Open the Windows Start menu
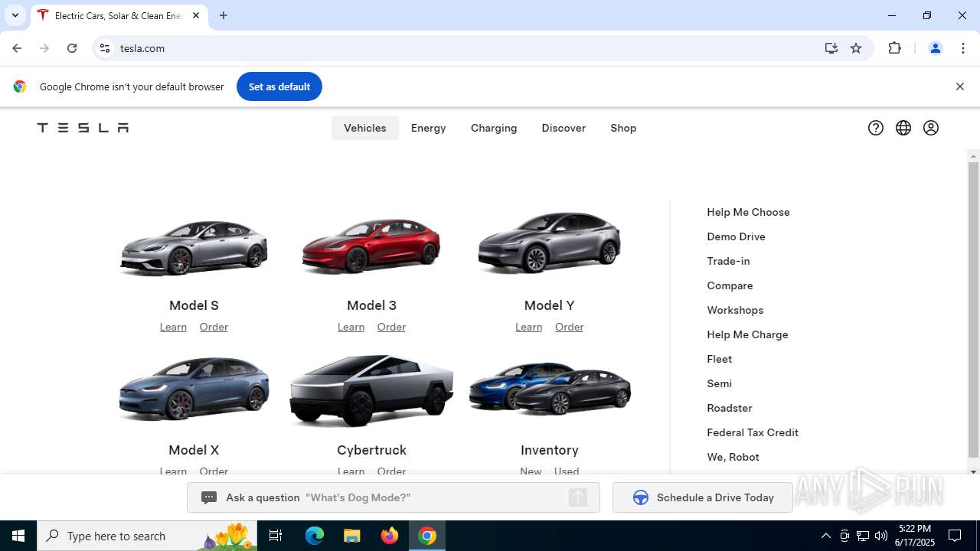 [18, 536]
